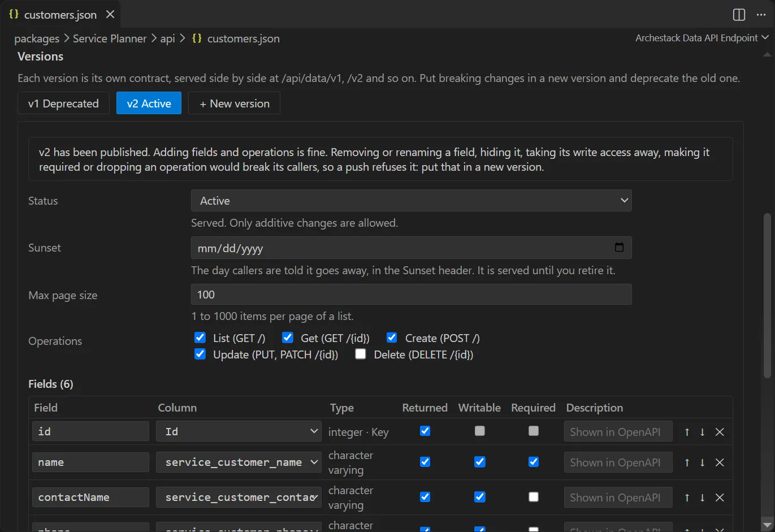Move the contactName field down
The height and width of the screenshot is (532, 775).
tap(702, 498)
